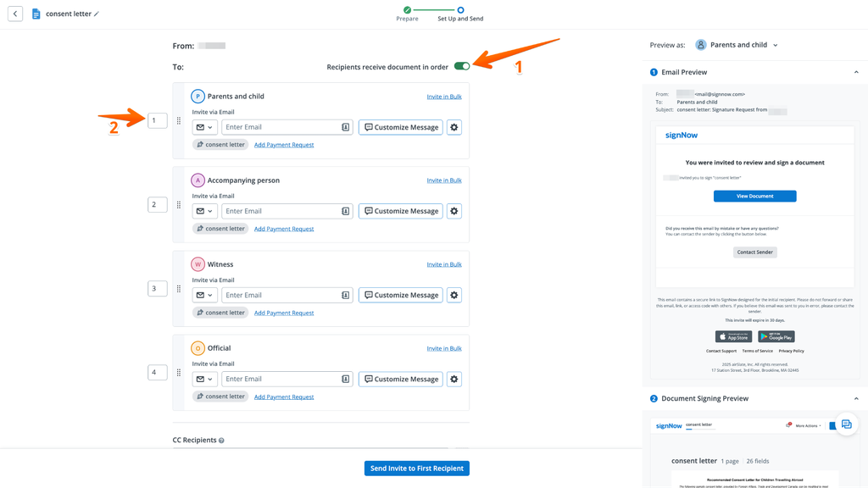Click Contact Sender in email preview
This screenshot has width=868, height=488.
coord(755,252)
